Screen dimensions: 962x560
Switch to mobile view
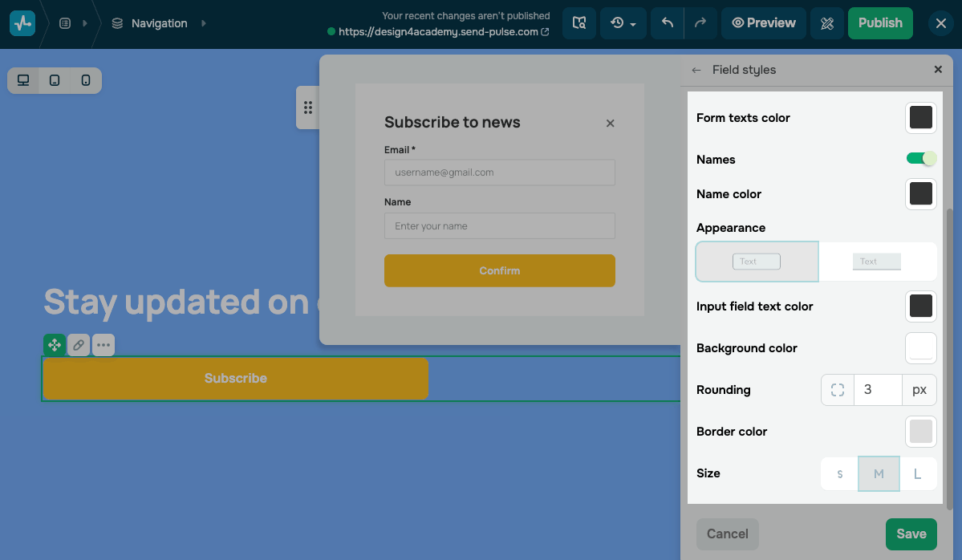click(x=86, y=80)
